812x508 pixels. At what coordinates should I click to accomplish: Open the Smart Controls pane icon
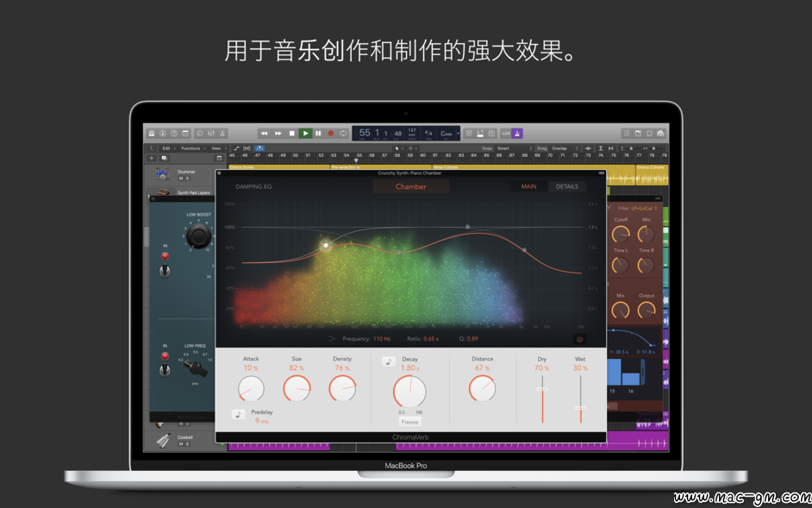[199, 133]
